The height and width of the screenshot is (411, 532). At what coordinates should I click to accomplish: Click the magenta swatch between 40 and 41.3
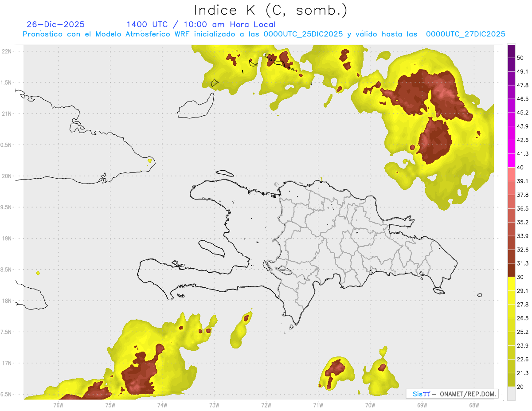[x=511, y=160]
